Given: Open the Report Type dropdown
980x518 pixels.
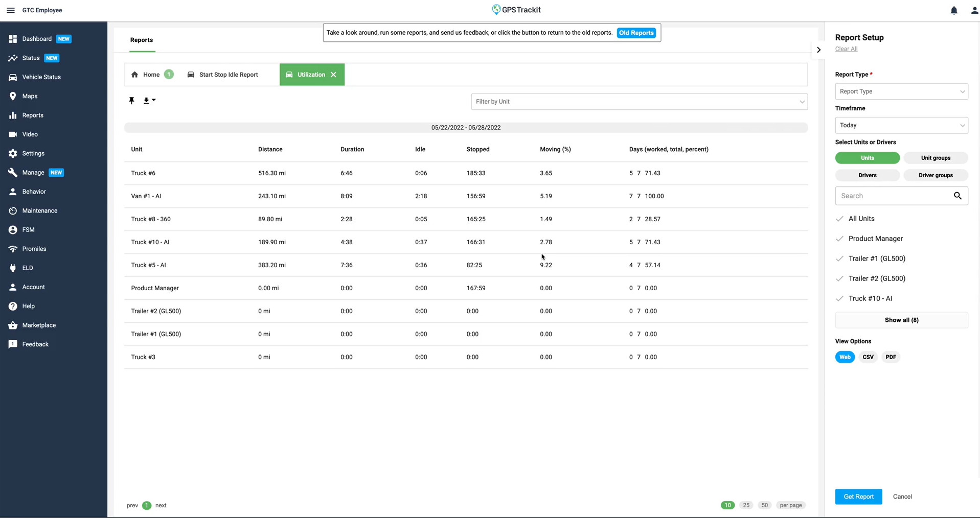Looking at the screenshot, I should click(x=901, y=91).
